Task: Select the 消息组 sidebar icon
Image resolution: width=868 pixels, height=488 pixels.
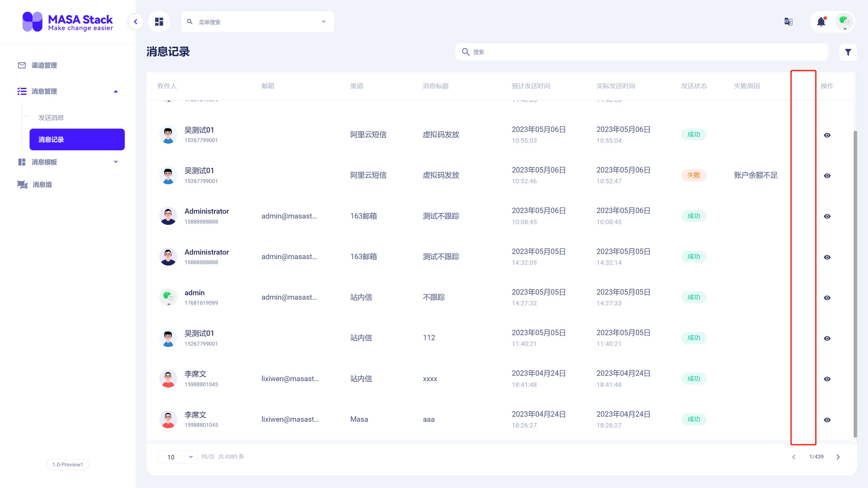Action: (x=22, y=184)
